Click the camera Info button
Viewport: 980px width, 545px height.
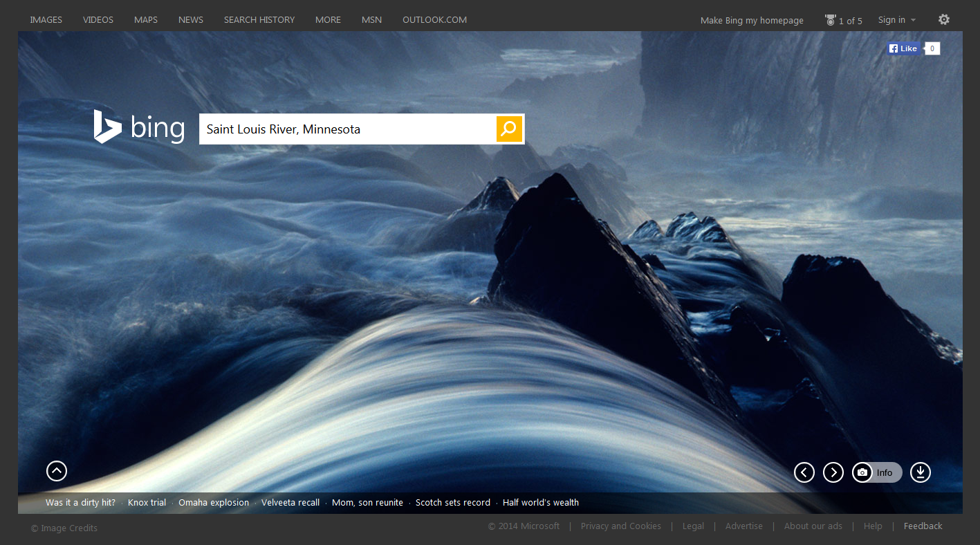877,472
